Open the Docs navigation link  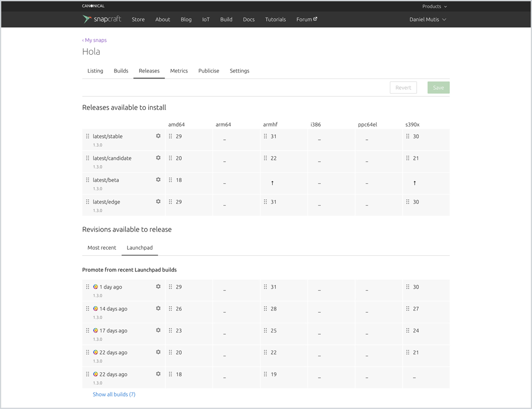249,19
